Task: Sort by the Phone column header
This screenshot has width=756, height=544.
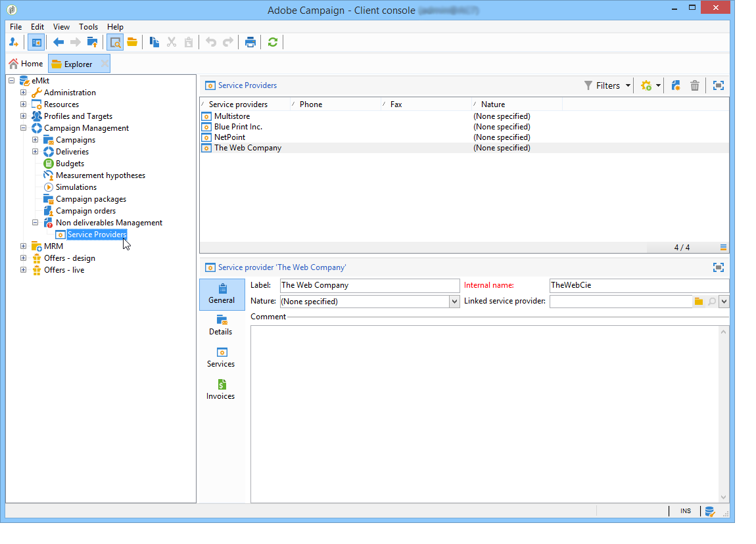Action: tap(335, 104)
